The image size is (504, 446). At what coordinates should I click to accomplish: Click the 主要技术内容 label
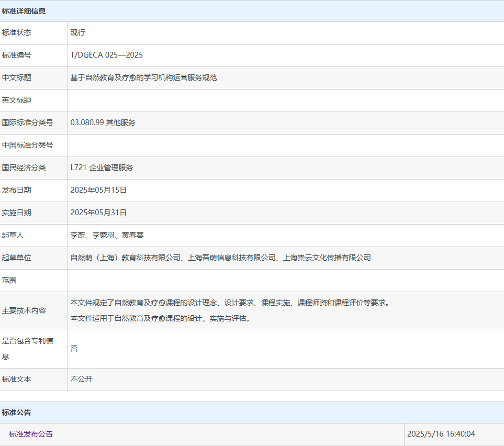[x=24, y=310]
